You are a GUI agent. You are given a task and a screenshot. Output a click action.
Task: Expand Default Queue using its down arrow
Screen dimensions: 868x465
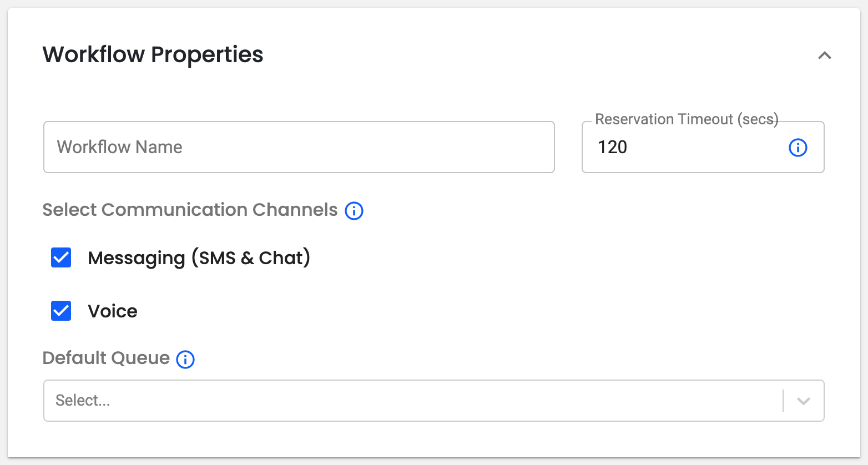pyautogui.click(x=803, y=401)
